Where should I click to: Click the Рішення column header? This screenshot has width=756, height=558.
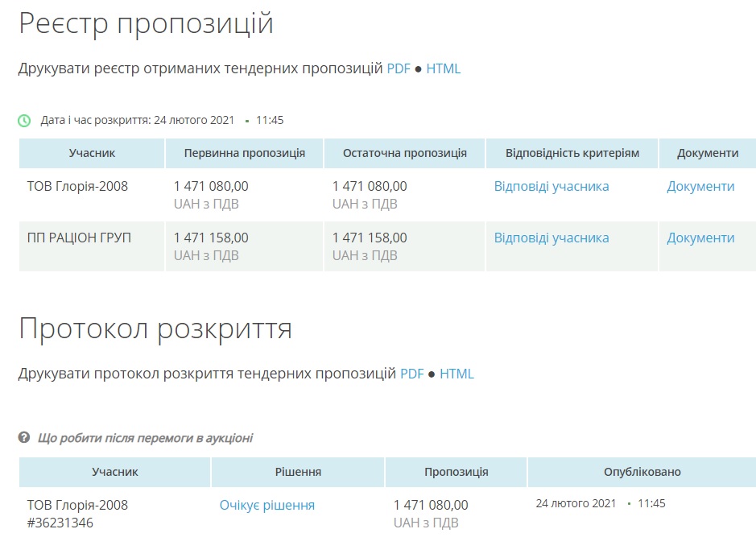[x=298, y=472]
